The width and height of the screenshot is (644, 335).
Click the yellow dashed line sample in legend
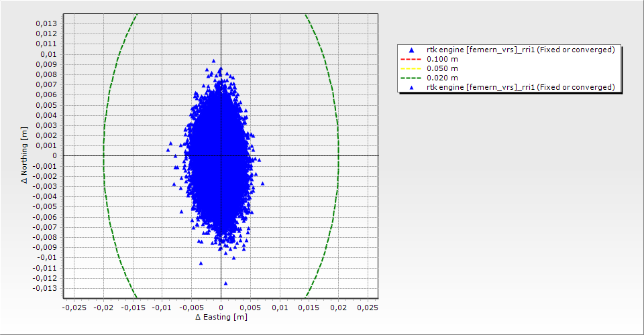(411, 68)
